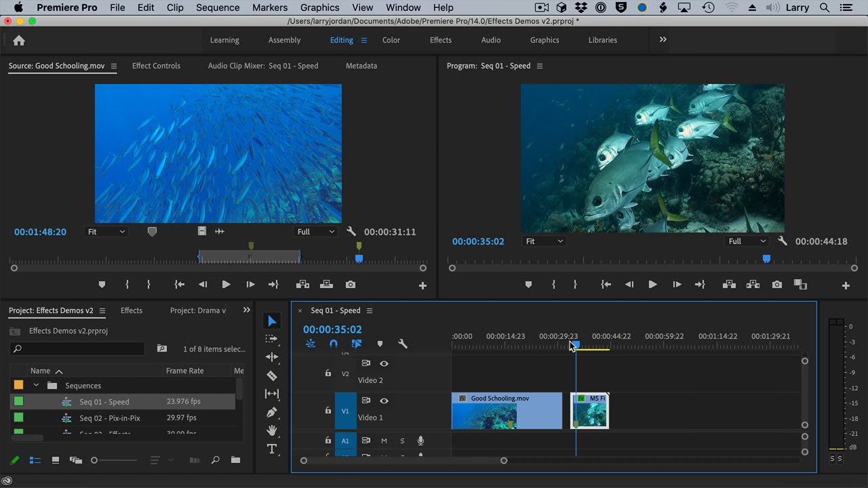This screenshot has height=488, width=868.
Task: Open Editing workspace menu
Action: pyautogui.click(x=363, y=40)
